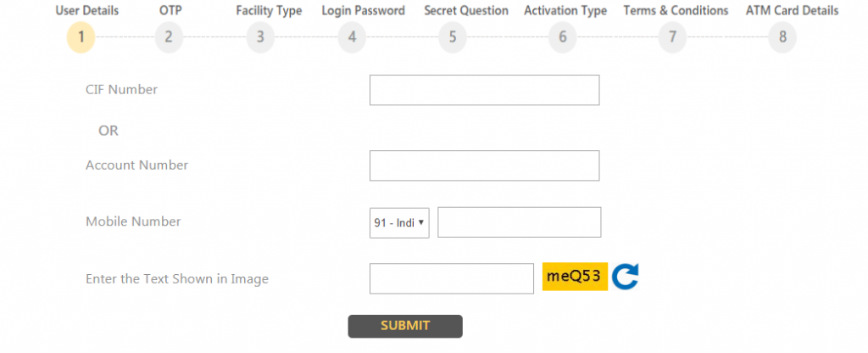Focus the Account Number text field
This screenshot has height=353, width=868.
(484, 165)
